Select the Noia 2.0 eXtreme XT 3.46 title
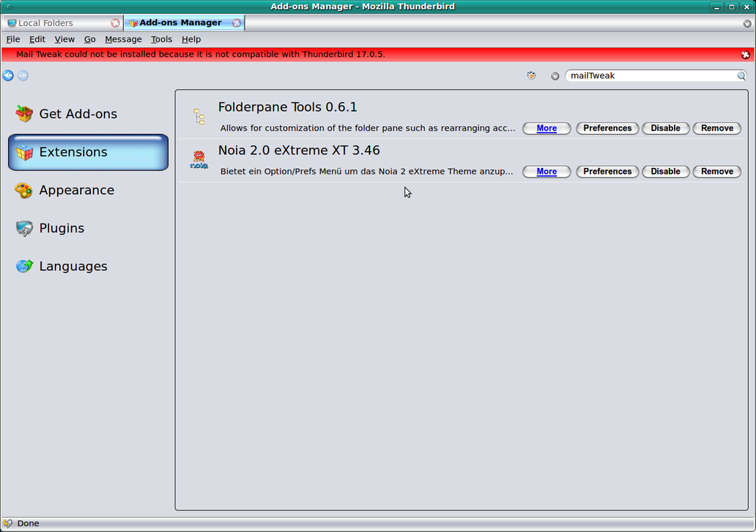The image size is (756, 532). (x=299, y=151)
